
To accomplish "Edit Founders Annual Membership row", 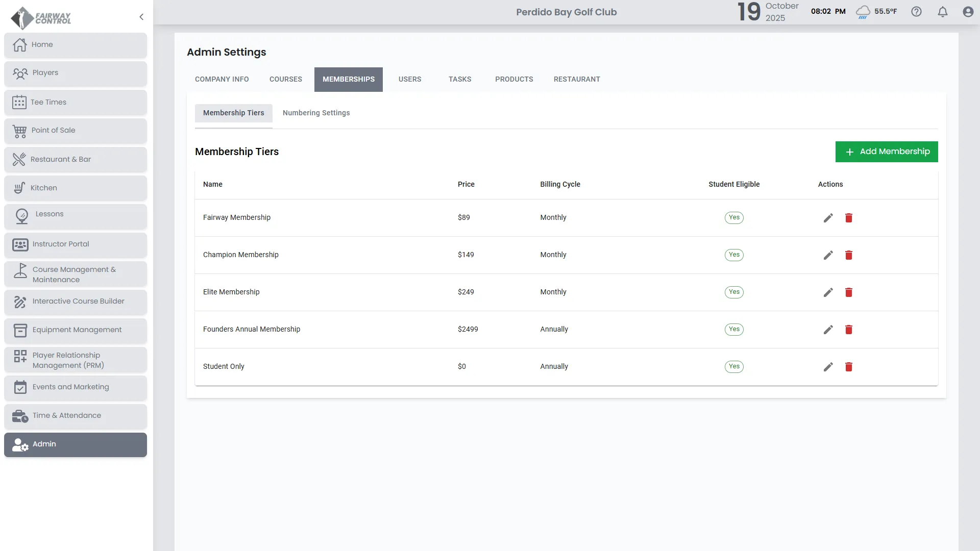I will [828, 330].
